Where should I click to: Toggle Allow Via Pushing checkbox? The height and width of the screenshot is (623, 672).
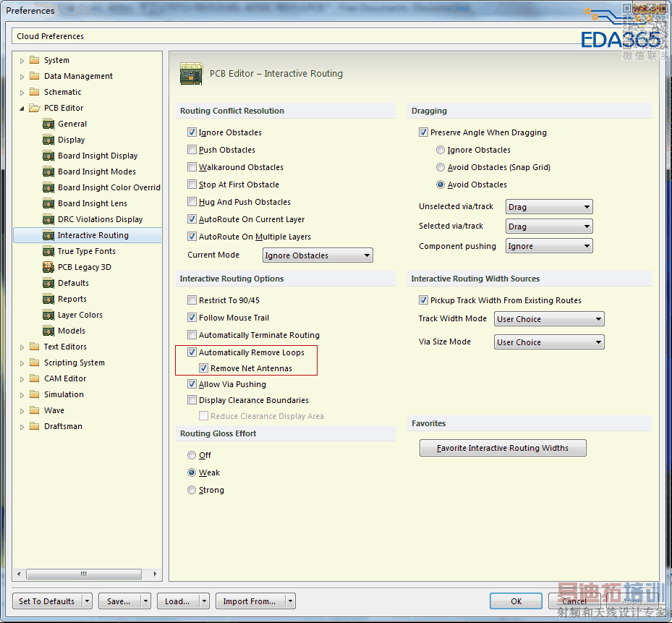coord(192,384)
